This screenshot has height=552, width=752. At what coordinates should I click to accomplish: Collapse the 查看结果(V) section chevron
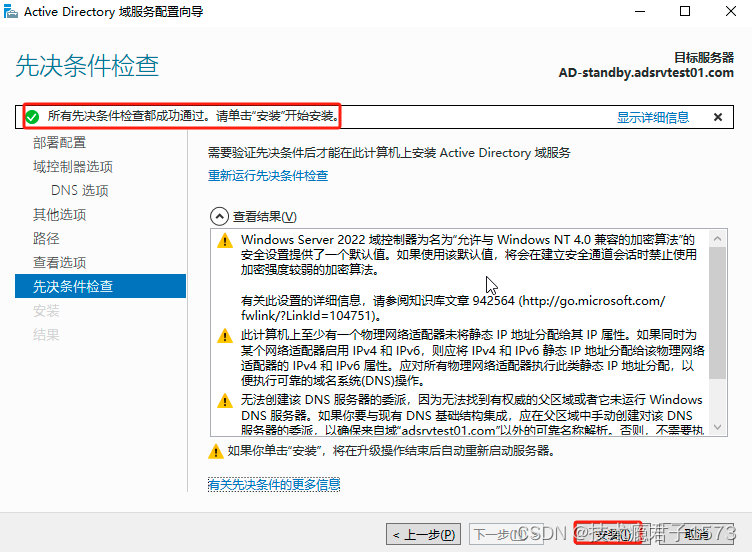point(219,216)
